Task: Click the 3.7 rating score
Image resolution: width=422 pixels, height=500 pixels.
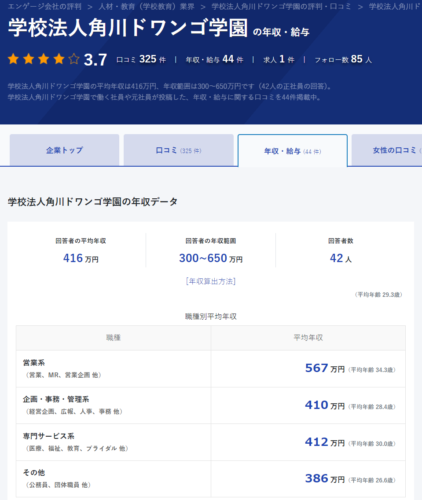Action: coord(95,60)
